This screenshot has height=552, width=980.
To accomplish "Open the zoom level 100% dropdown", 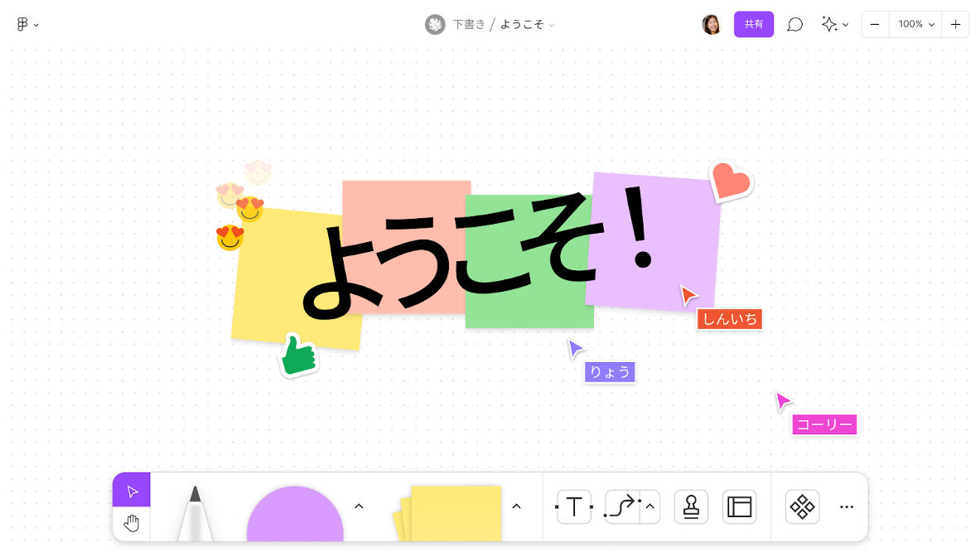I will coord(915,24).
